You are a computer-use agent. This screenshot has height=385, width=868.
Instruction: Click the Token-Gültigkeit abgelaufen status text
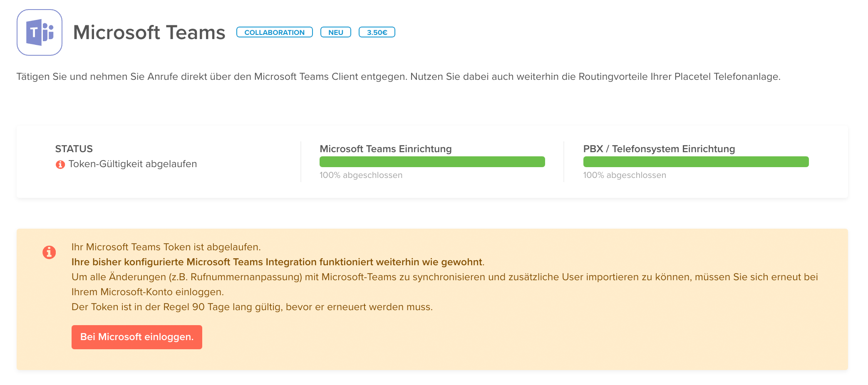[133, 164]
